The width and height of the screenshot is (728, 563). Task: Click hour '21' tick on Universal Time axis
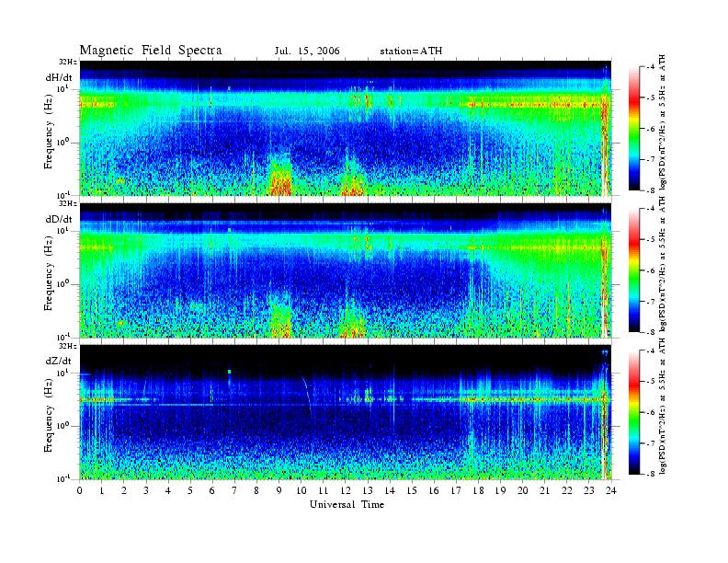click(544, 490)
